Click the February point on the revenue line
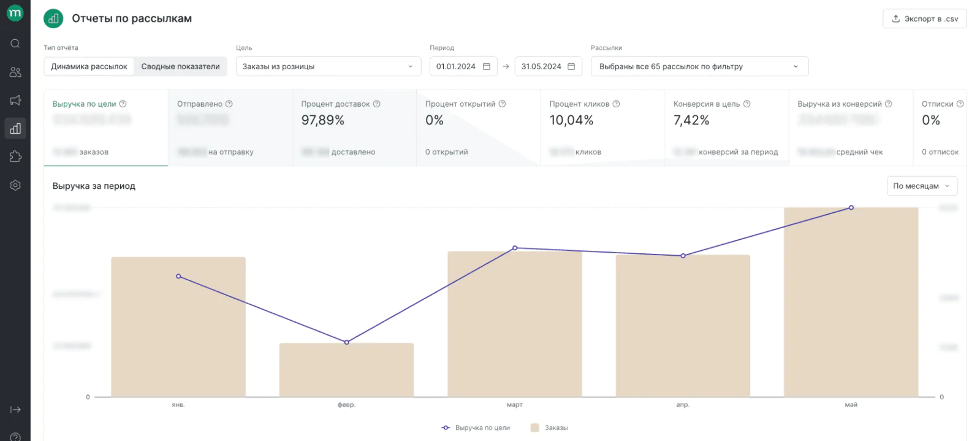The height and width of the screenshot is (441, 980). point(346,342)
